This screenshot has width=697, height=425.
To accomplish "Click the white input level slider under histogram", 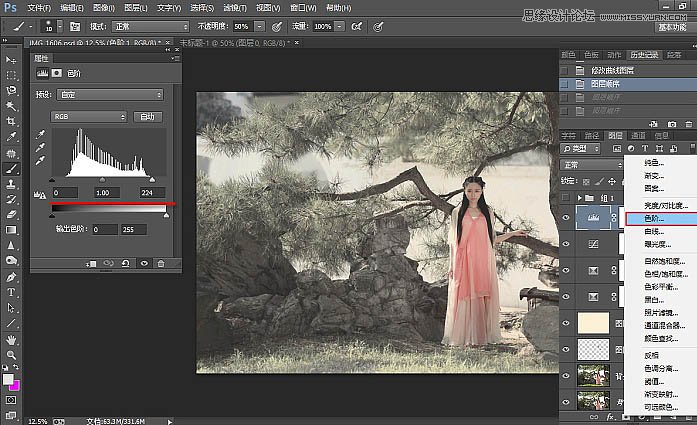I will [152, 181].
